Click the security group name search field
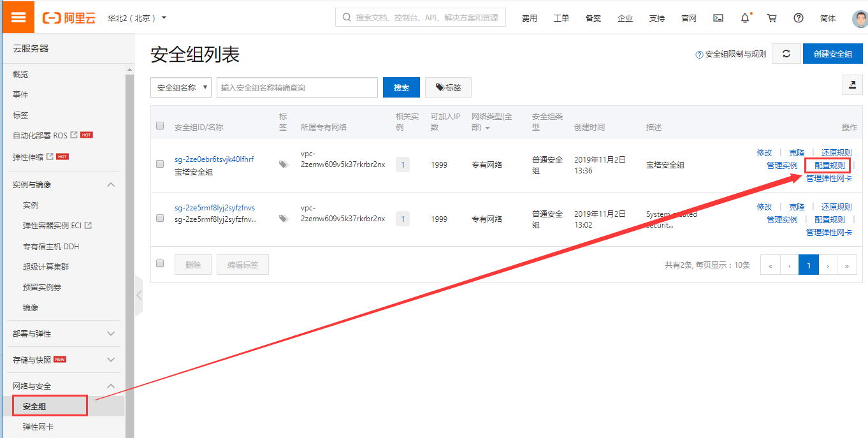The height and width of the screenshot is (438, 868). (297, 88)
